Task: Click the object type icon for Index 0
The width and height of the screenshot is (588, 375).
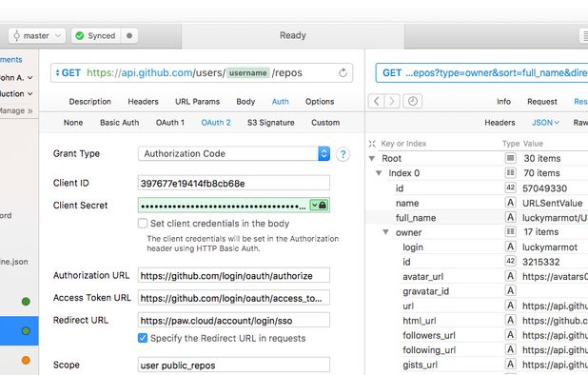Action: 510,173
